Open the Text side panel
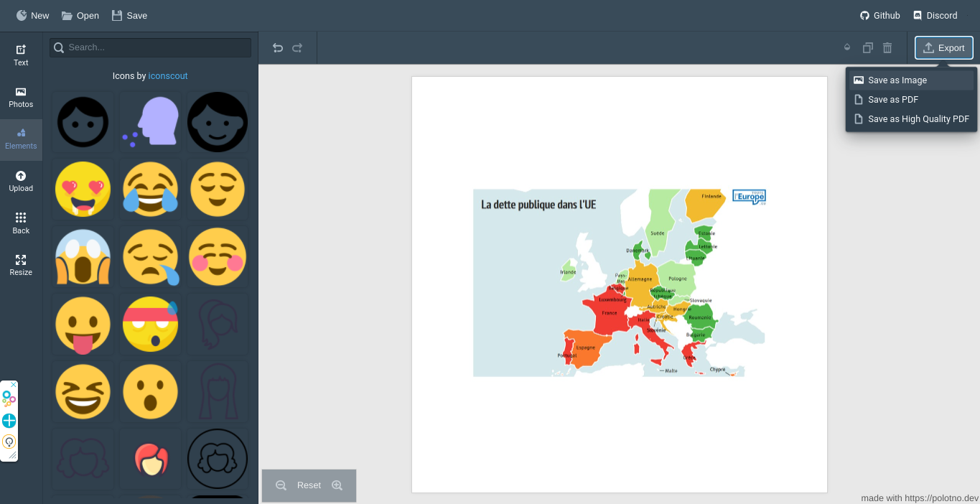This screenshot has height=504, width=980. [21, 55]
